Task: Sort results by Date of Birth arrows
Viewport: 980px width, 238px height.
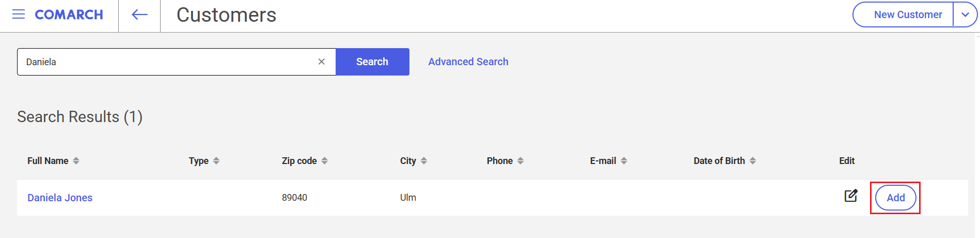Action: pyautogui.click(x=753, y=161)
